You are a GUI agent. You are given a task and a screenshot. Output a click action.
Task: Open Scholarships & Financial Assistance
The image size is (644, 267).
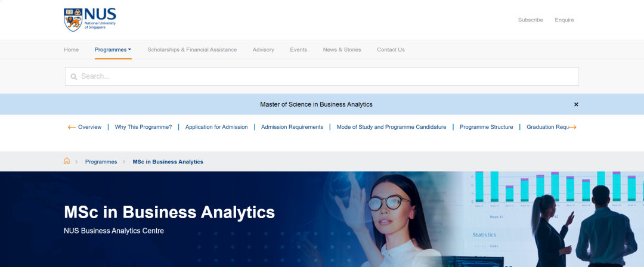pos(192,49)
